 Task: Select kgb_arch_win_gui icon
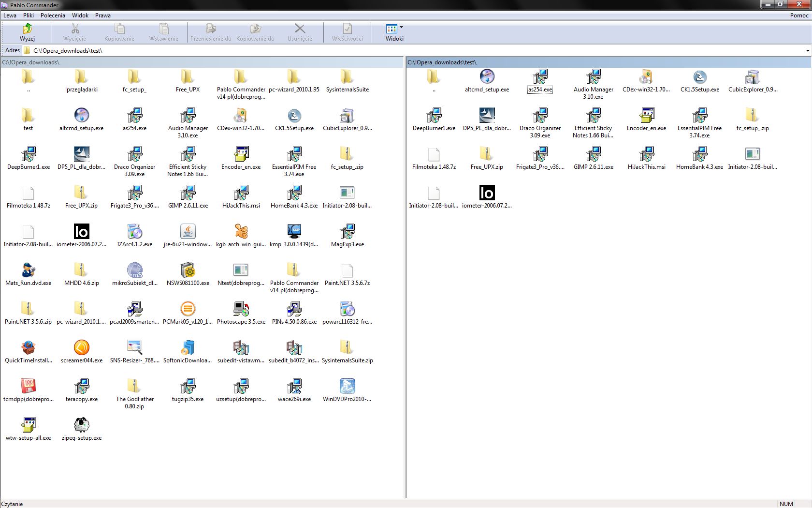241,232
